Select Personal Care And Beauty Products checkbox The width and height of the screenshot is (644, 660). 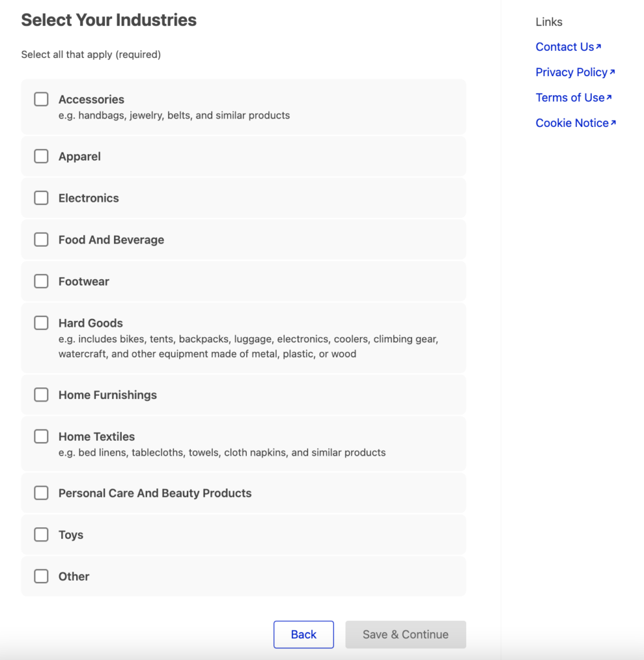click(41, 493)
